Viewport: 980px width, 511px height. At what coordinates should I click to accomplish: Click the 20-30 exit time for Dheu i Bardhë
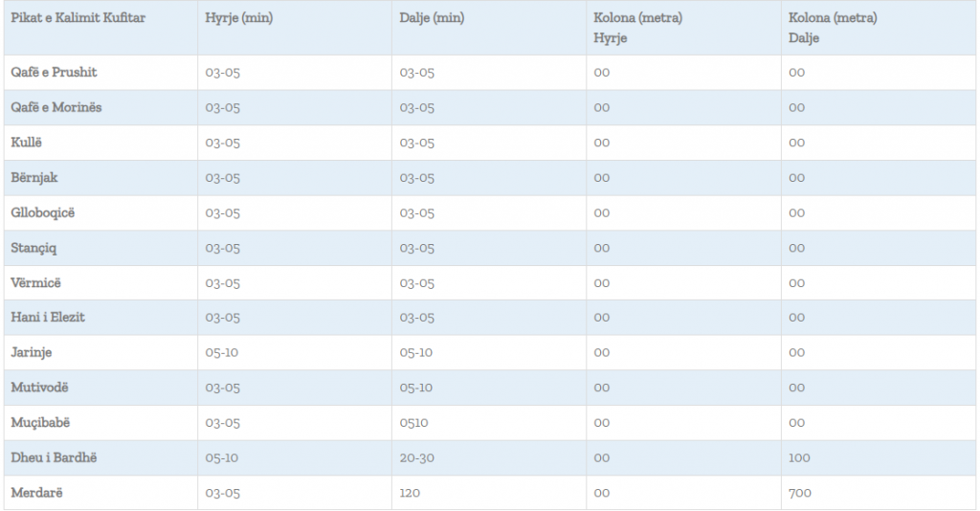(x=417, y=458)
